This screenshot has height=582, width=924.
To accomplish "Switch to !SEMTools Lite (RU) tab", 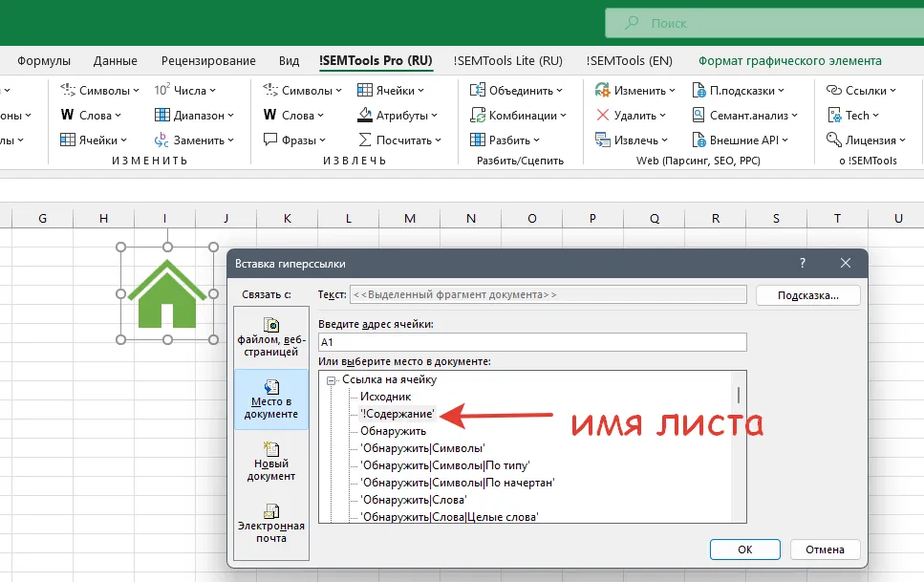I will point(508,61).
